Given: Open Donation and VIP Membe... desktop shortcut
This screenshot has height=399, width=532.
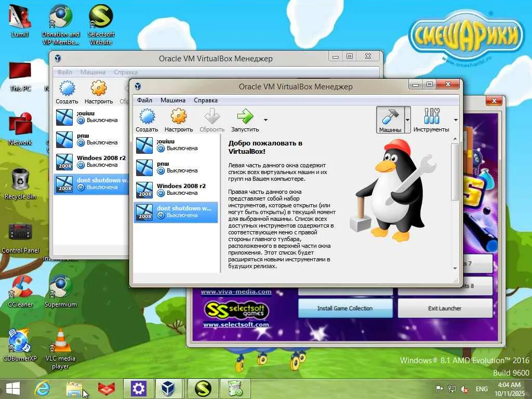Looking at the screenshot, I should [x=60, y=25].
